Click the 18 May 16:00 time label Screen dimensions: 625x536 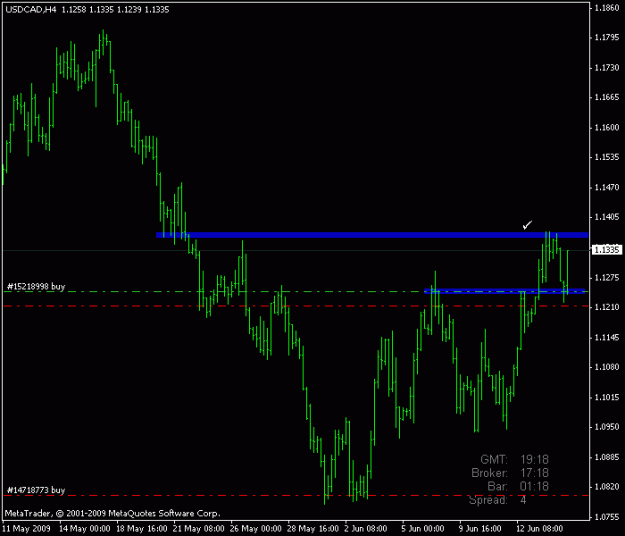[x=142, y=529]
